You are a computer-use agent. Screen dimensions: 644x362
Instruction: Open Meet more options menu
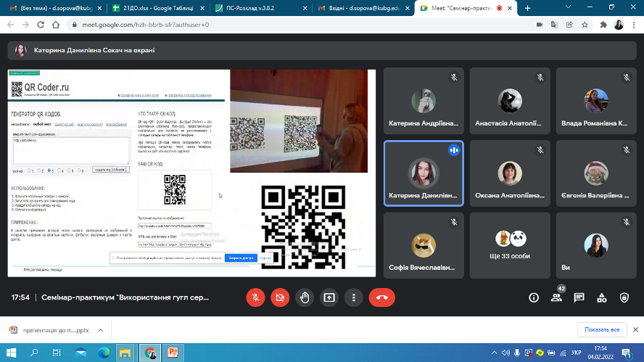[353, 297]
